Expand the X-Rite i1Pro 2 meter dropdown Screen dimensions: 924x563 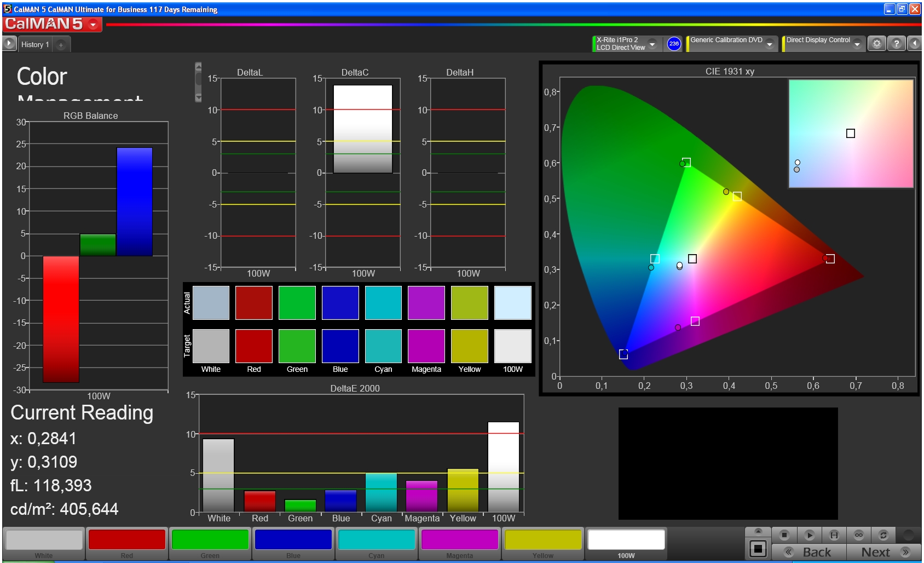652,44
